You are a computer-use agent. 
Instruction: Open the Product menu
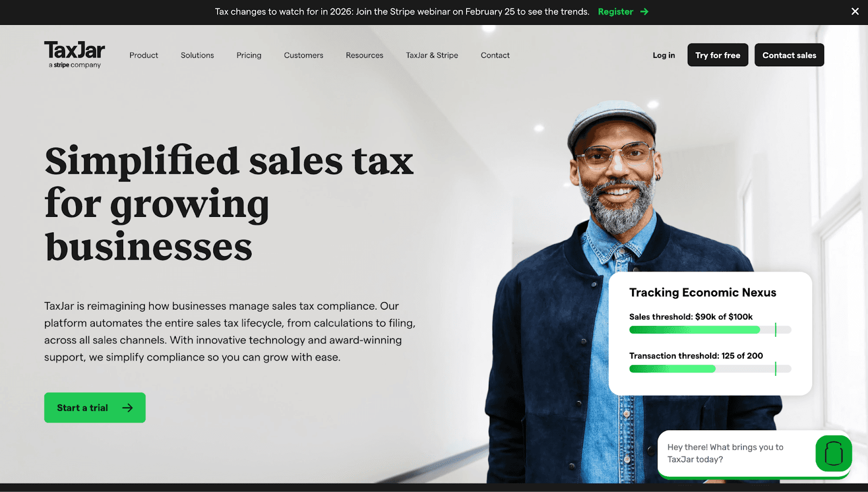coord(144,55)
